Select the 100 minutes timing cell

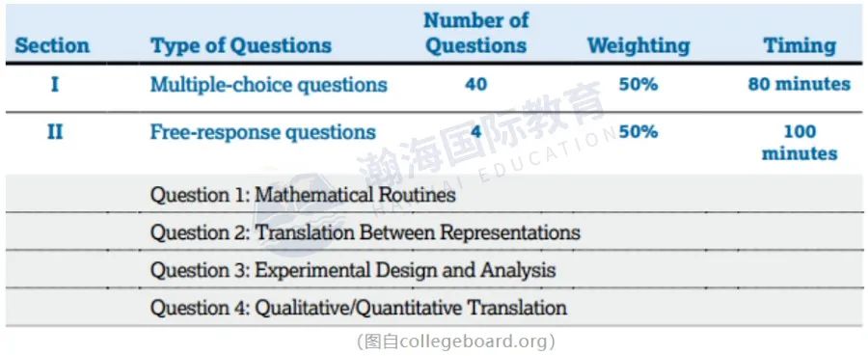(x=800, y=142)
